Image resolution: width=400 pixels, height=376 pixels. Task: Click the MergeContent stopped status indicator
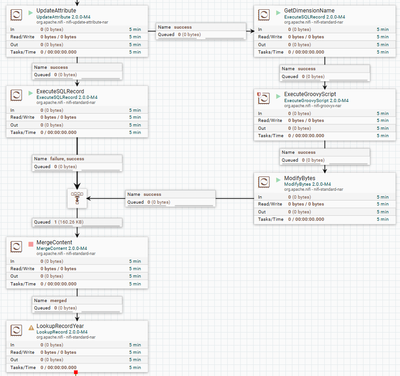click(31, 244)
